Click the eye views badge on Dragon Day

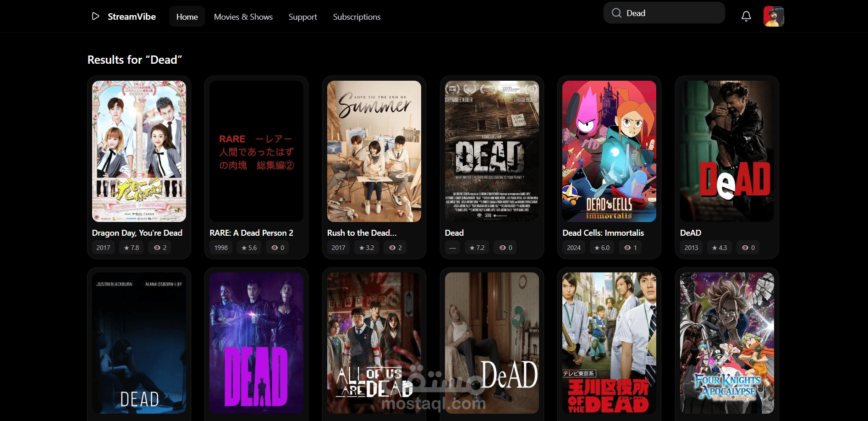point(160,248)
